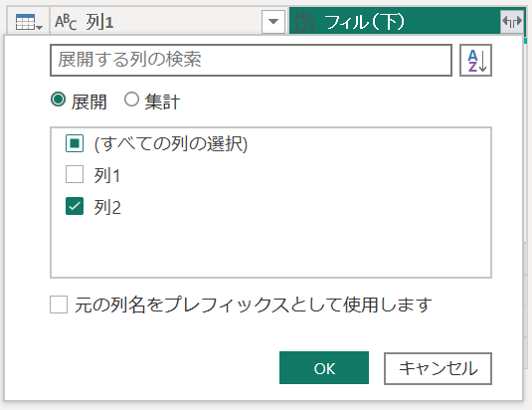
Task: Dismiss the dialog with キャンセル button
Action: coord(438,368)
